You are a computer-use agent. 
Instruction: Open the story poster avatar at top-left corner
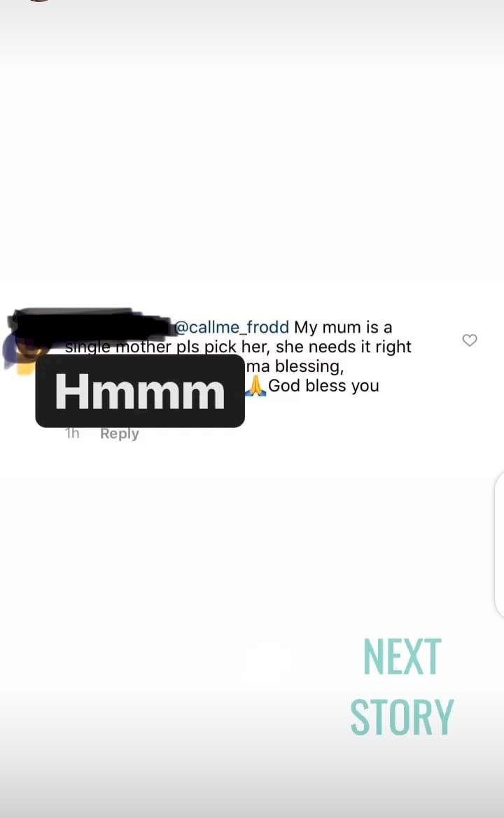tap(39, 1)
